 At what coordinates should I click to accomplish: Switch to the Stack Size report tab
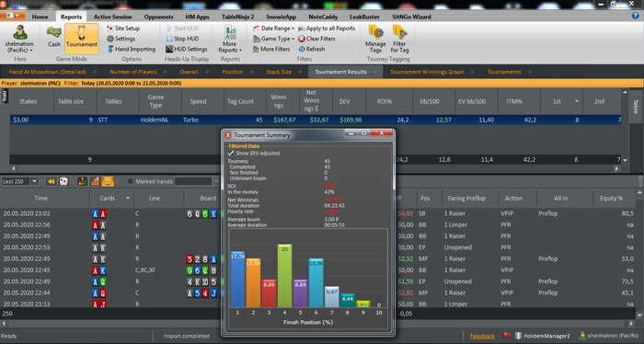pos(279,72)
